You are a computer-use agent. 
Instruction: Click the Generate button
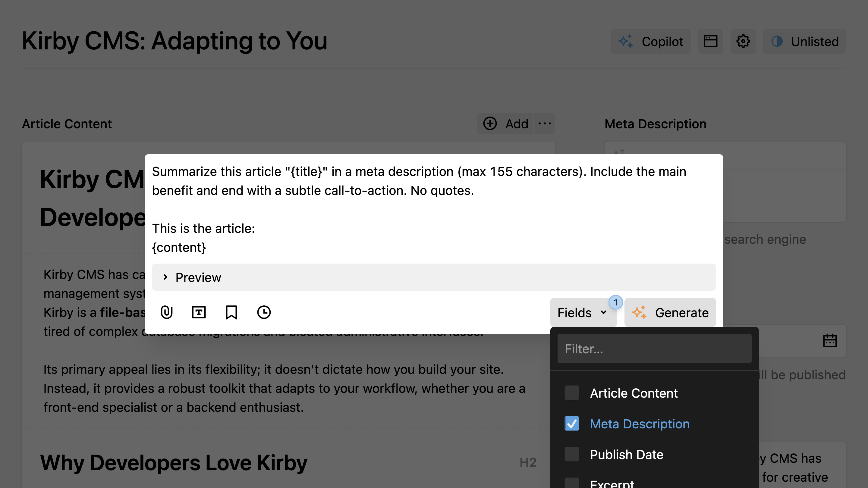point(670,312)
